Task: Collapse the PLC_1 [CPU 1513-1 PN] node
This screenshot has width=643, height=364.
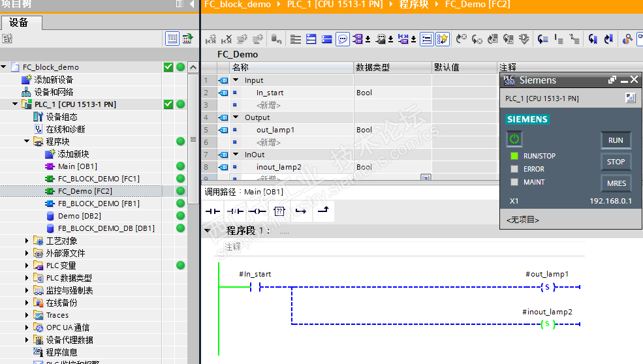Action: pyautogui.click(x=15, y=104)
